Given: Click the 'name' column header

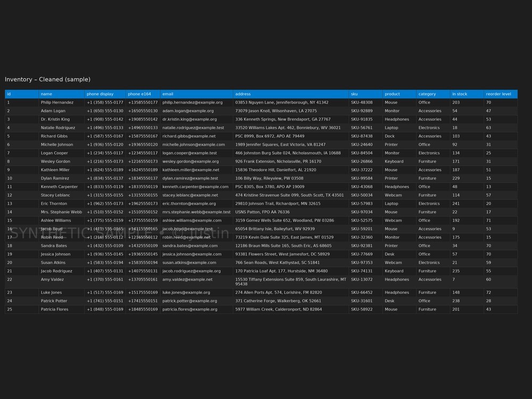Looking at the screenshot, I should (x=61, y=94).
